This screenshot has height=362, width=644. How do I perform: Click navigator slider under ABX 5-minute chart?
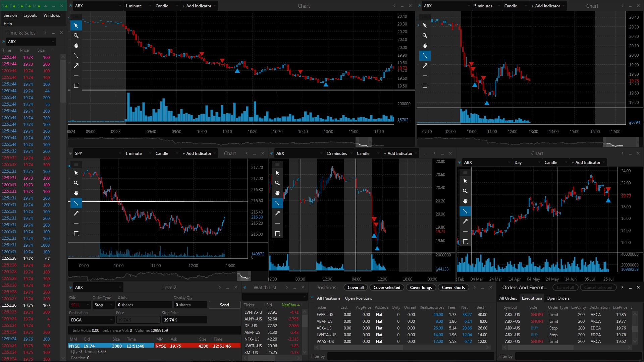pyautogui.click(x=621, y=142)
